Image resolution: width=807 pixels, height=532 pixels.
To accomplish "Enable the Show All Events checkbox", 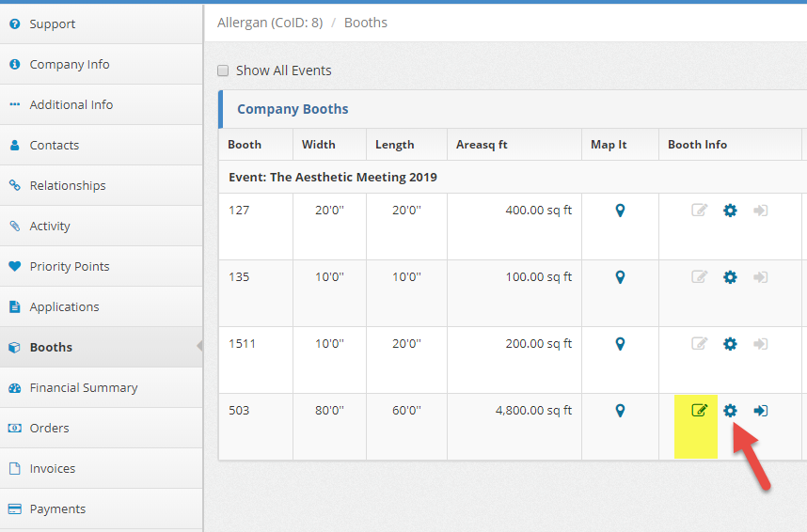I will [x=223, y=70].
